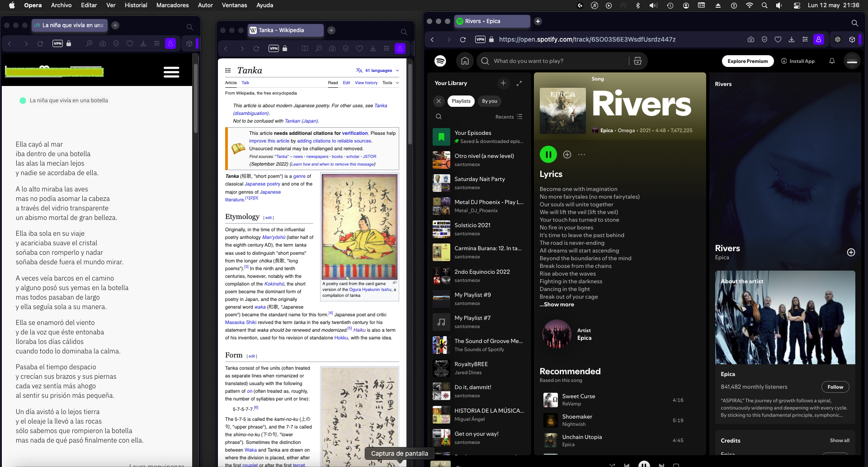Expand the 41 languages dropdown
The width and height of the screenshot is (868, 467).
(378, 71)
